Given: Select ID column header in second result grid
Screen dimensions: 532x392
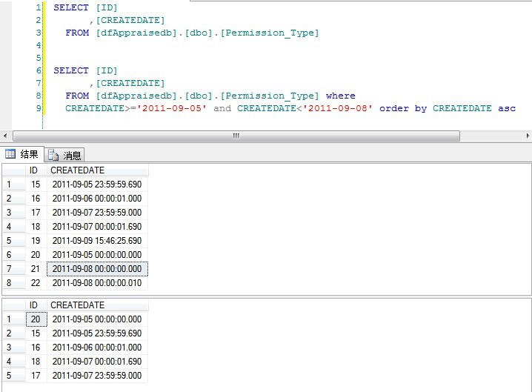Looking at the screenshot, I should tap(36, 305).
